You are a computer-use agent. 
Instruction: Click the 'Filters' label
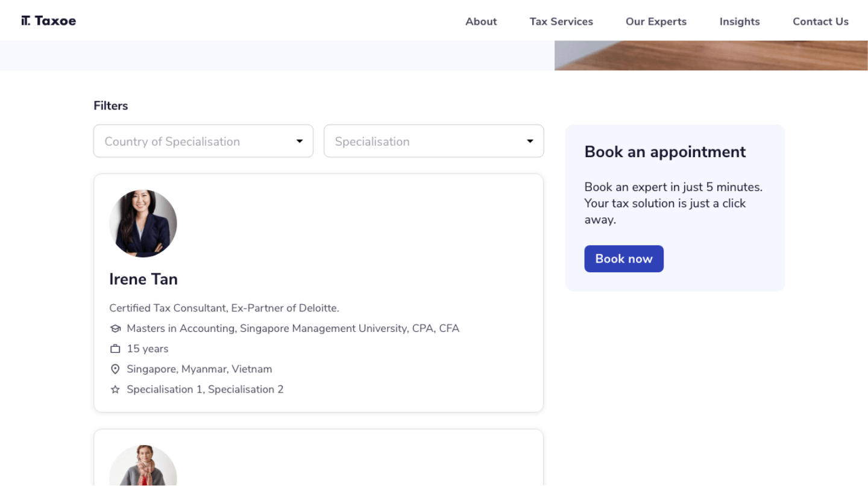click(x=111, y=105)
